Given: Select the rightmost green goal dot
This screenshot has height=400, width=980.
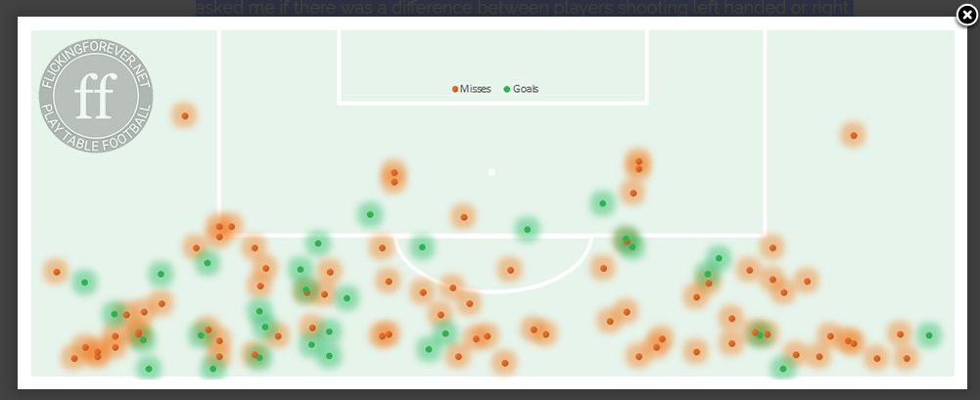Looking at the screenshot, I should [928, 335].
